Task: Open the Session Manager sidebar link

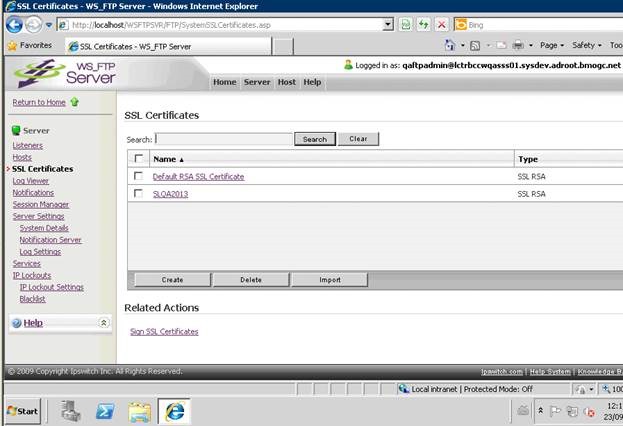Action: click(41, 205)
